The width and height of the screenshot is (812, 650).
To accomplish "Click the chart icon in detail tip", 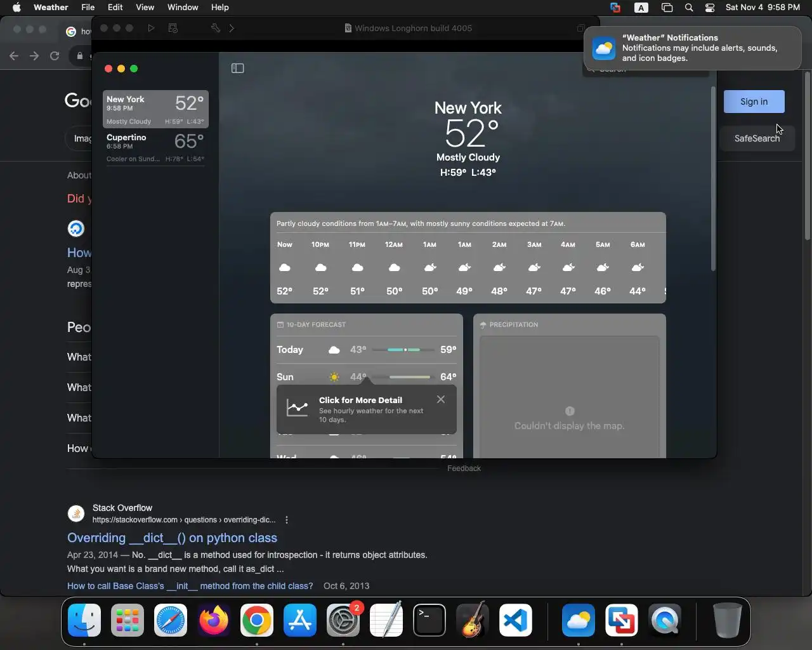I will click(297, 408).
